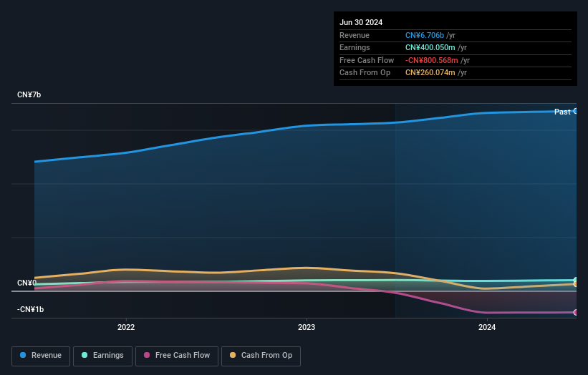Click the 2024 x-axis label
This screenshot has height=375, width=588.
point(487,327)
